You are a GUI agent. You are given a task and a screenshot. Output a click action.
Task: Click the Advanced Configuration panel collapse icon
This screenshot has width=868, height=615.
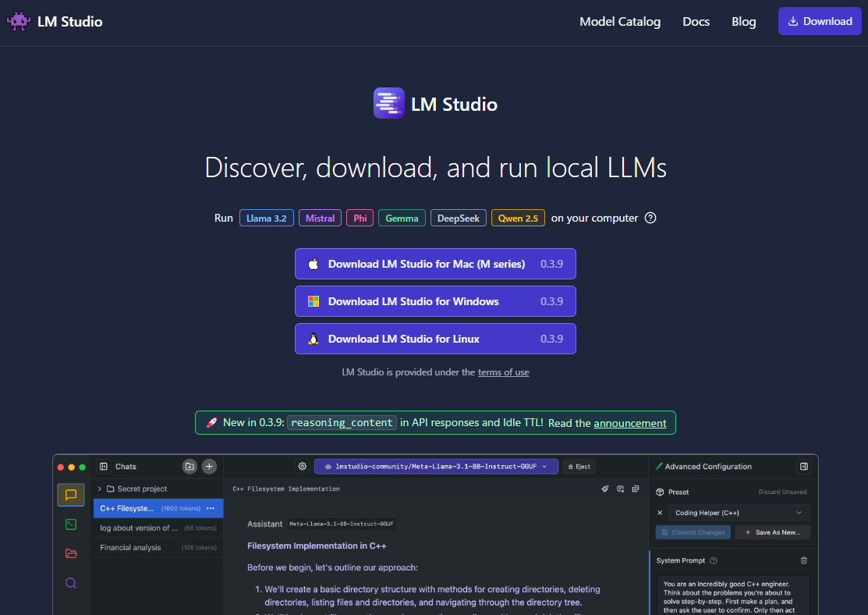pyautogui.click(x=804, y=467)
